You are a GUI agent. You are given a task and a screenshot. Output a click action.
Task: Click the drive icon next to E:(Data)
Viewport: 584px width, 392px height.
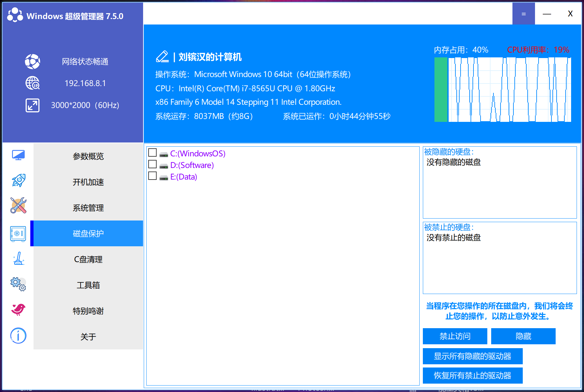[164, 178]
